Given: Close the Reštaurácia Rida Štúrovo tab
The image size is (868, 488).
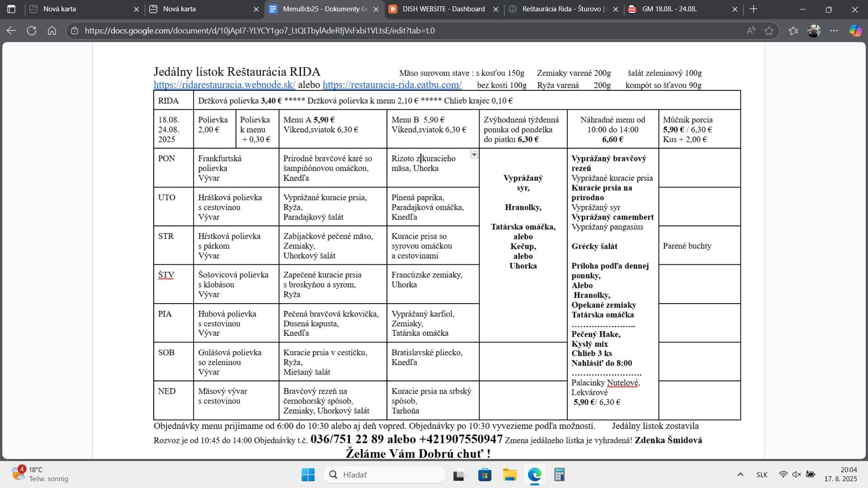Looking at the screenshot, I should (615, 9).
